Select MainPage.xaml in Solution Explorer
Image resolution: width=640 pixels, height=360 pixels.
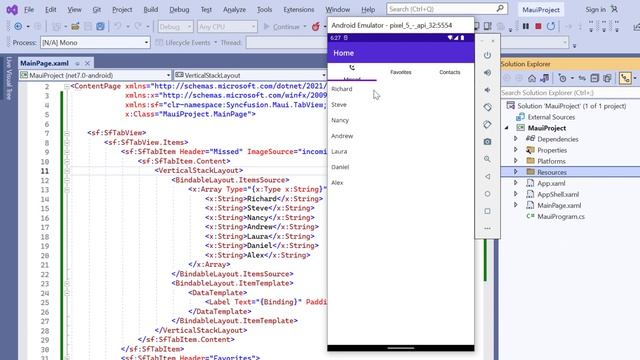[559, 205]
